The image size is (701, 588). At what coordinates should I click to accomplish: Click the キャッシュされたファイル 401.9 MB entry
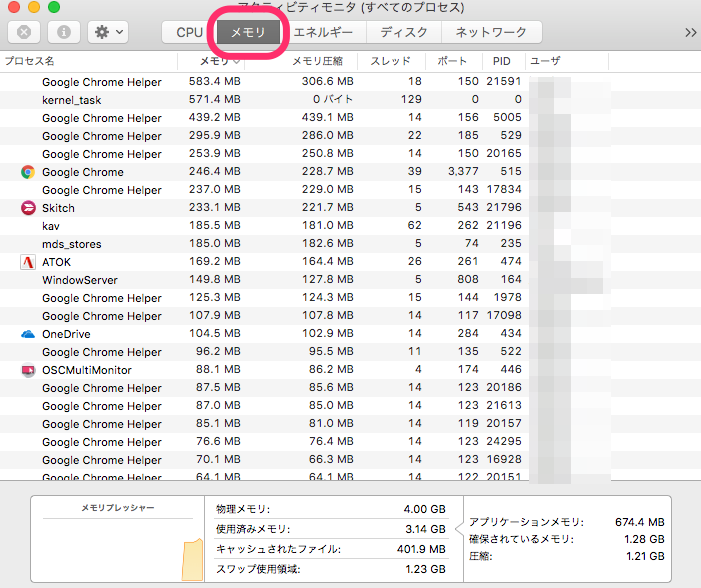[x=331, y=549]
